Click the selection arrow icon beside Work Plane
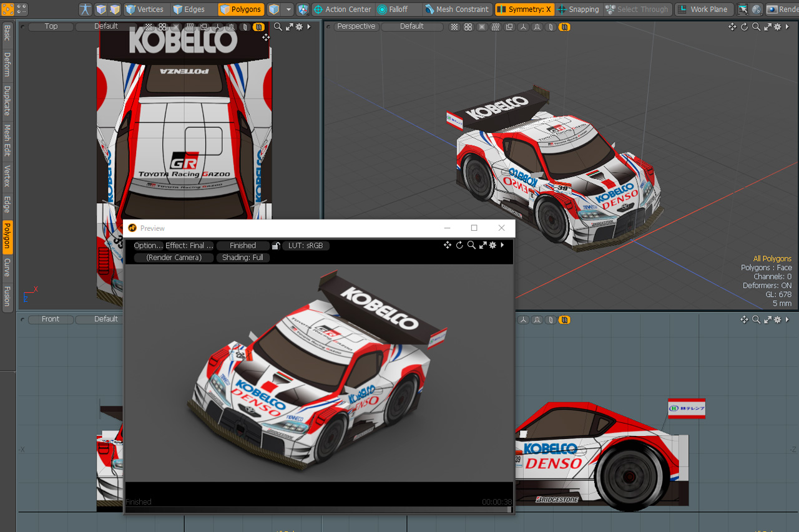Viewport: 799px width, 532px height. pyautogui.click(x=743, y=9)
